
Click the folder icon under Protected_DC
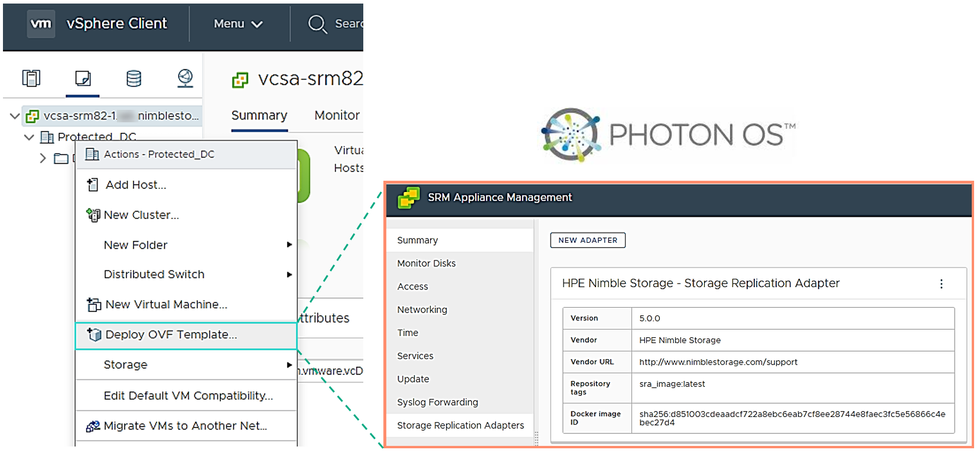(61, 158)
